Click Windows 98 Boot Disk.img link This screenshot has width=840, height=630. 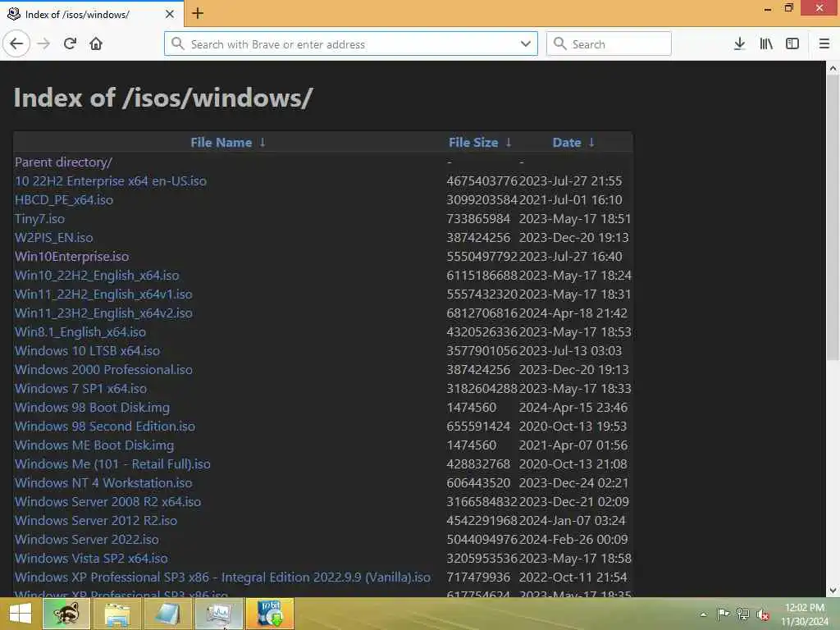[92, 407]
